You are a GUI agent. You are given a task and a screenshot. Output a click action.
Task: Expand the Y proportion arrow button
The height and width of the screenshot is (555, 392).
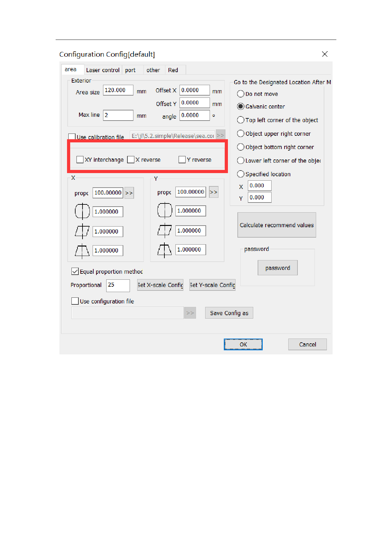pos(214,192)
